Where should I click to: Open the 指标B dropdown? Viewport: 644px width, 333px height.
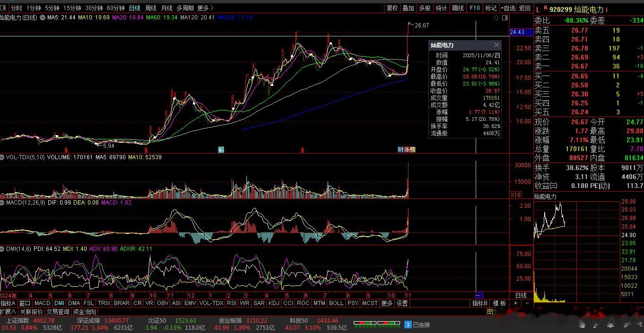pyautogui.click(x=479, y=303)
